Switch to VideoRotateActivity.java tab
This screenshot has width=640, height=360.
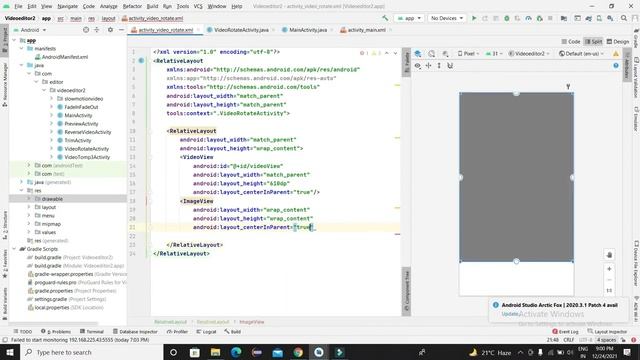point(241,30)
